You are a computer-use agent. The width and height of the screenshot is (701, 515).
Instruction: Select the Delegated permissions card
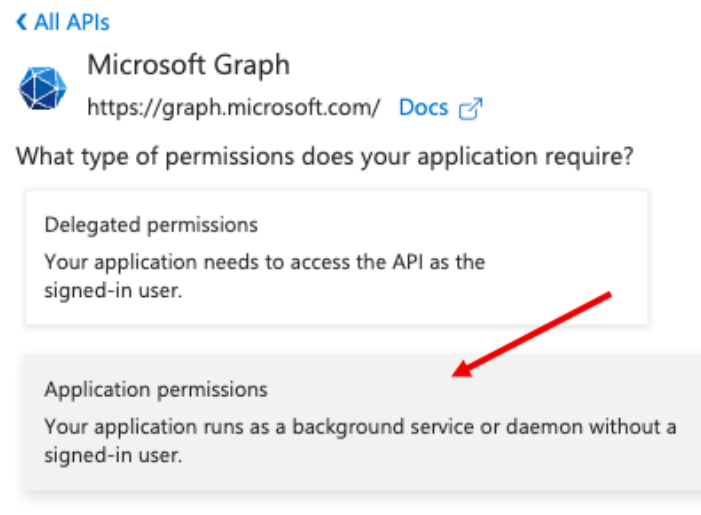(x=337, y=258)
